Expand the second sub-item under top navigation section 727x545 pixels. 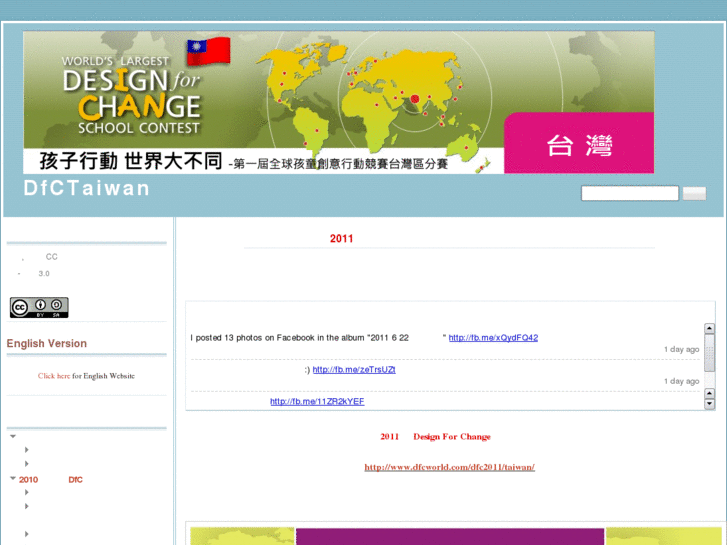coord(26,463)
